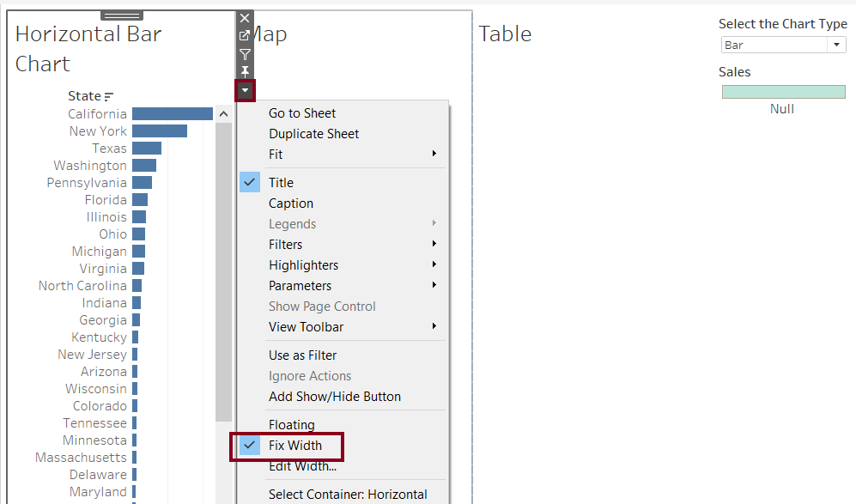856x504 pixels.
Task: Remove the sheet with the X icon
Action: 245,18
